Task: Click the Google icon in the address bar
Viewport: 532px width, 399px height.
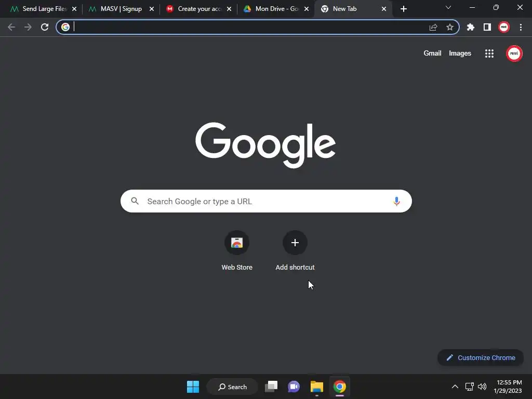Action: 65,27
